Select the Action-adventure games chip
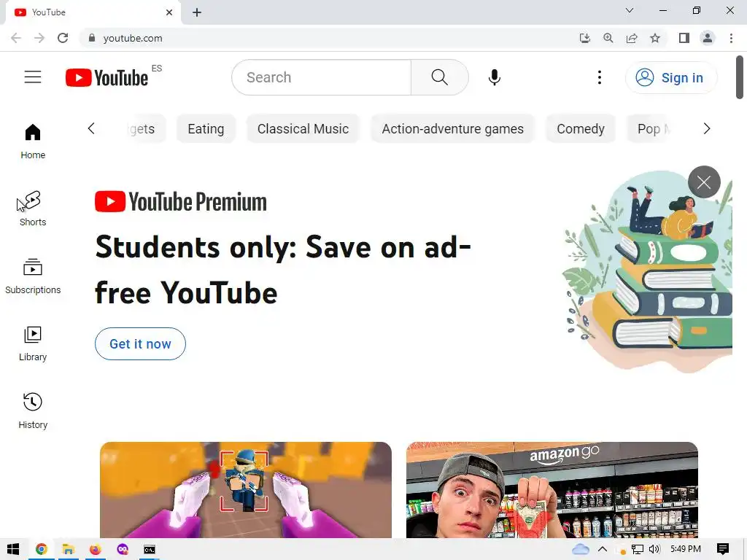Screen dimensions: 747x560 point(452,128)
